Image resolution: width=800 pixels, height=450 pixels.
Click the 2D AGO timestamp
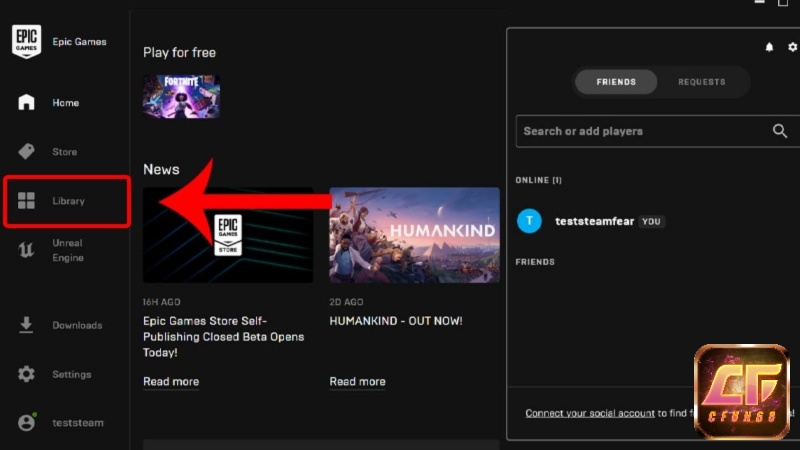click(x=346, y=302)
